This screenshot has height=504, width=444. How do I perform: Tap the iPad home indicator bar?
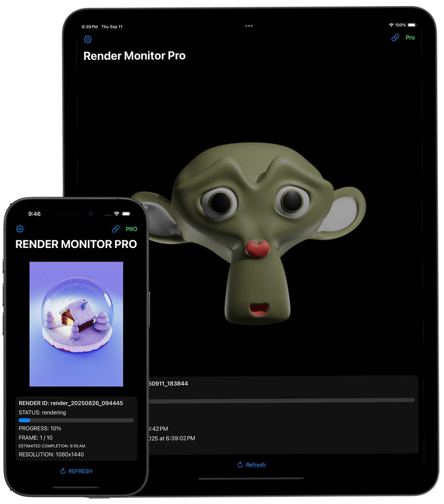point(251,478)
